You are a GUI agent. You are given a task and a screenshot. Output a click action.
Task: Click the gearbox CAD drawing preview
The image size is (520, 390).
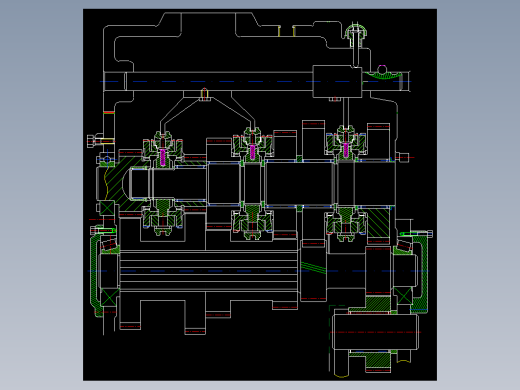click(x=260, y=195)
